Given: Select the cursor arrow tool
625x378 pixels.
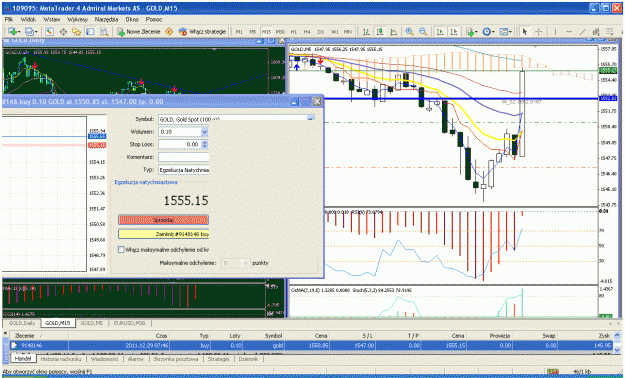Looking at the screenshot, I should [x=525, y=32].
